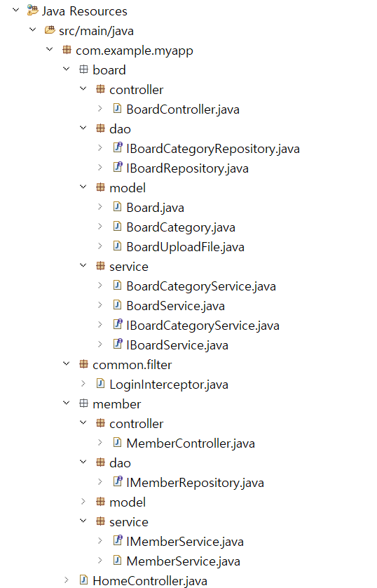The image size is (377, 588).
Task: Collapse the board model package
Action: 83,187
